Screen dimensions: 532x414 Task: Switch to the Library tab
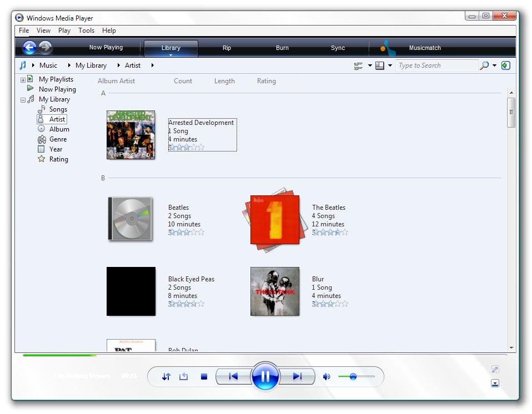pyautogui.click(x=170, y=48)
